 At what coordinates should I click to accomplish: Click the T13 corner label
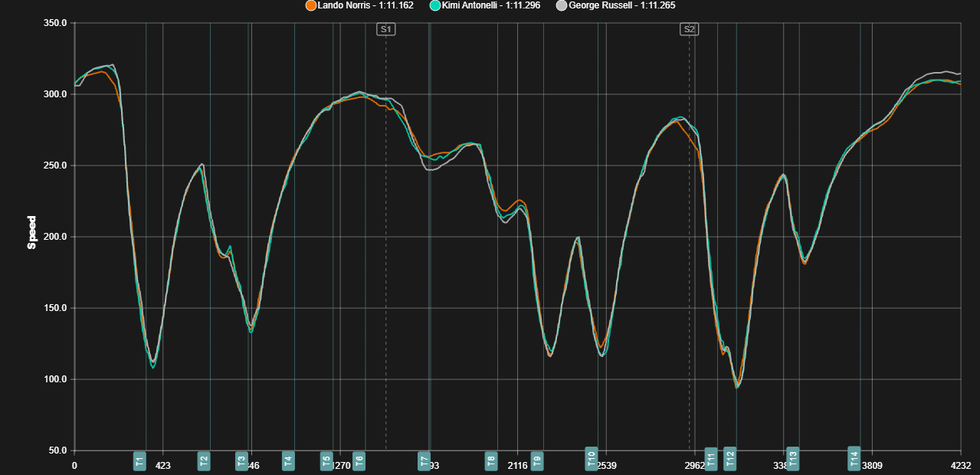tap(793, 458)
